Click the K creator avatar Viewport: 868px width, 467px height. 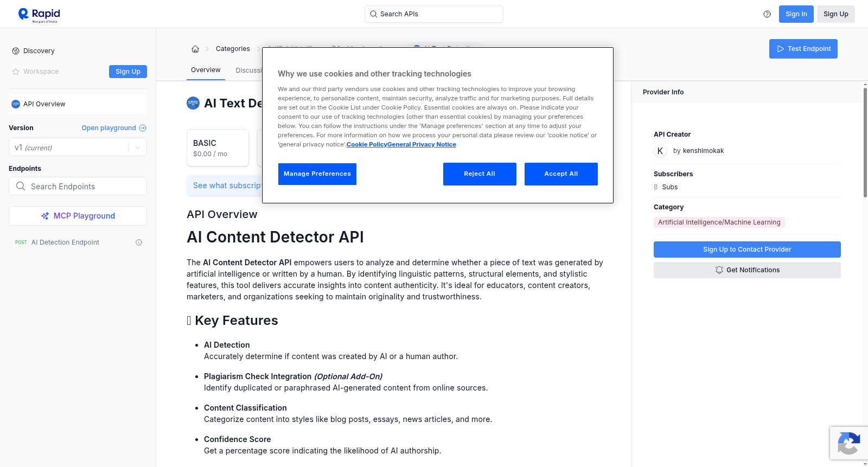[660, 151]
